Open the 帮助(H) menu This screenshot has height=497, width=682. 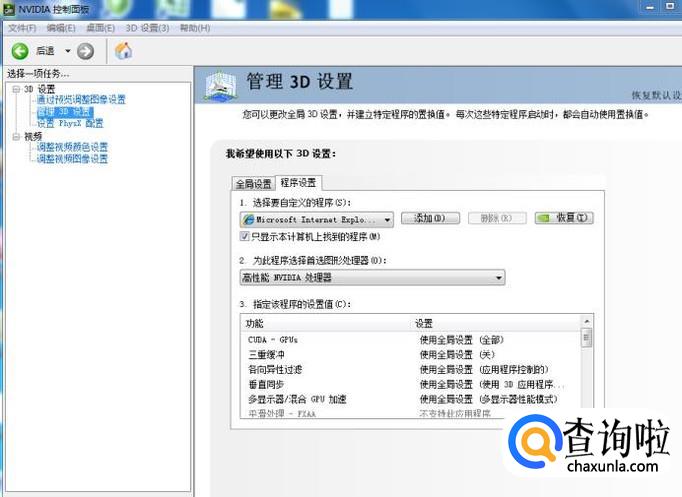195,28
